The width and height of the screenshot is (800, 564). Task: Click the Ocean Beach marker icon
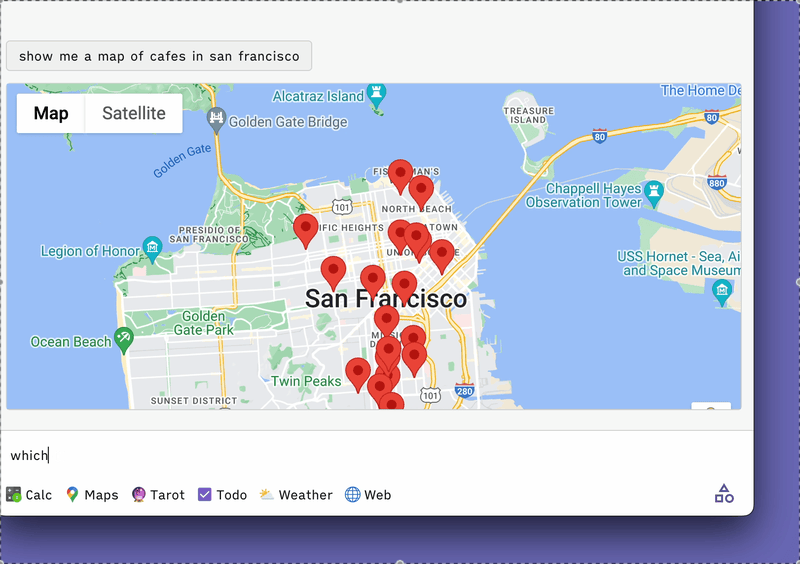[x=123, y=340]
